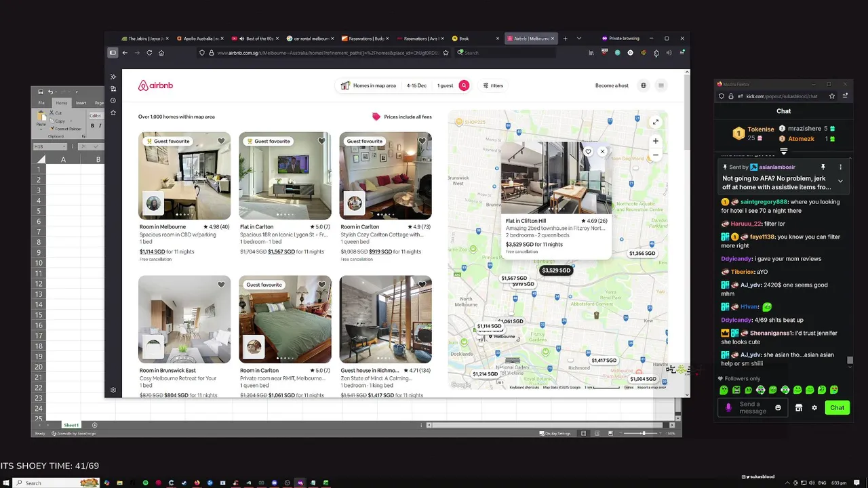Zoom in on the Airbnb map
The height and width of the screenshot is (488, 868).
655,141
